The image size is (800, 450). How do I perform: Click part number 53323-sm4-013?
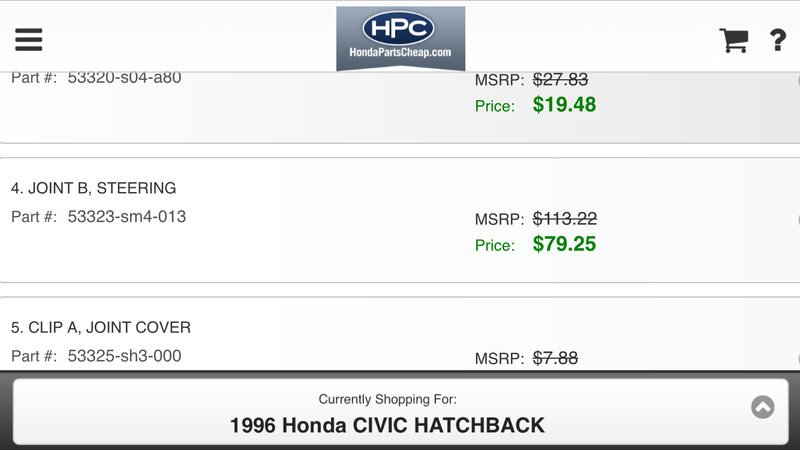tap(127, 216)
